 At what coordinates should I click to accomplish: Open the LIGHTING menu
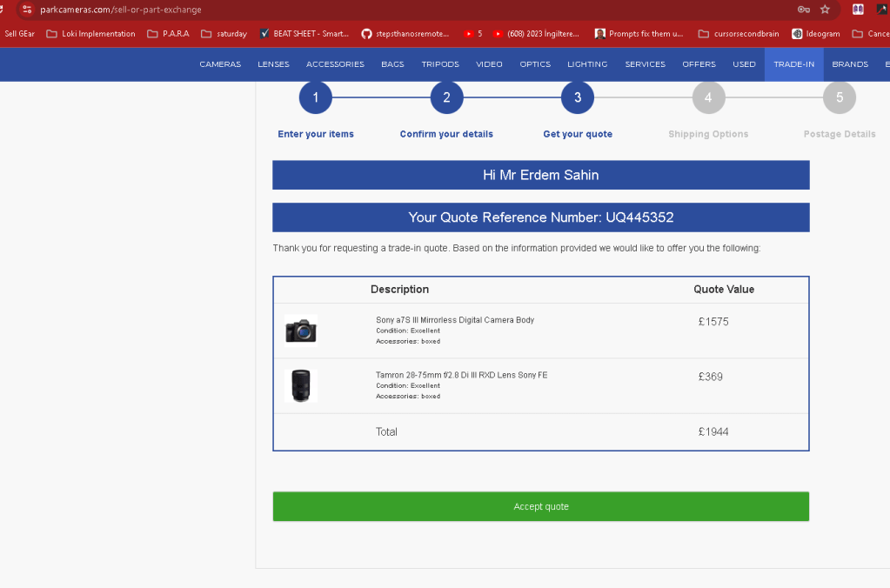[x=587, y=64]
